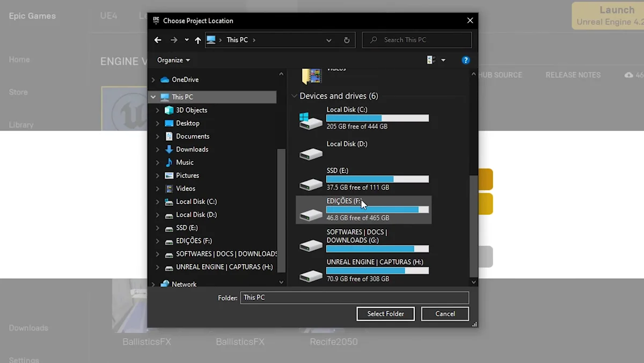Go back using the Back arrow

tap(158, 40)
